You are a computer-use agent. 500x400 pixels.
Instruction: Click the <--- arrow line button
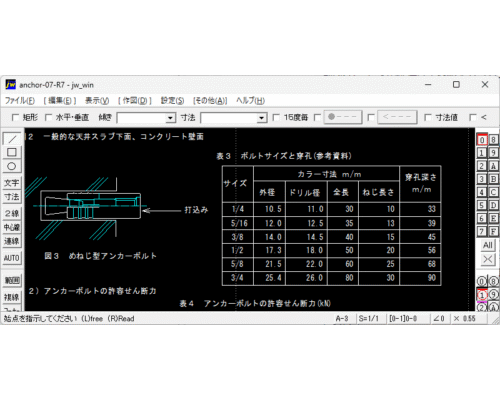(x=397, y=117)
